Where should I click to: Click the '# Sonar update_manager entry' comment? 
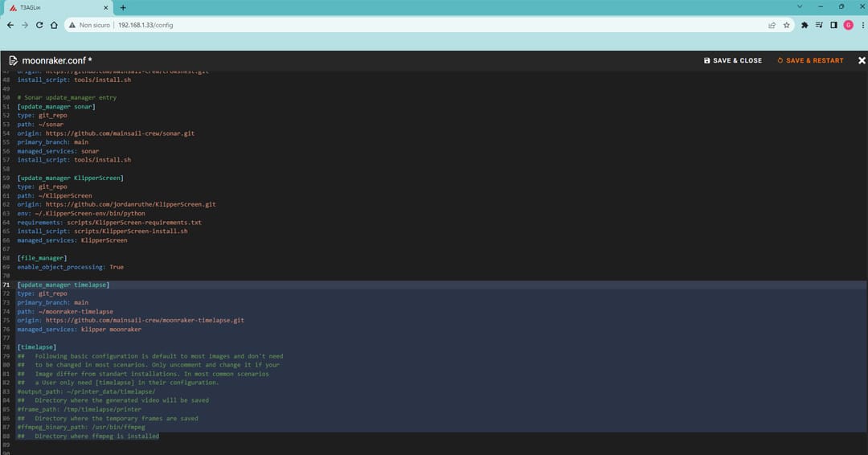click(x=67, y=97)
